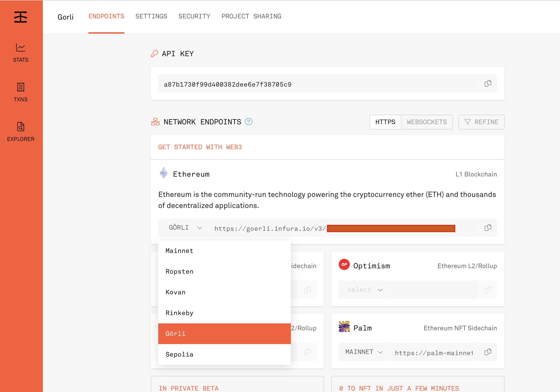Copy the API key to clipboard
The image size is (560, 392).
pos(487,84)
